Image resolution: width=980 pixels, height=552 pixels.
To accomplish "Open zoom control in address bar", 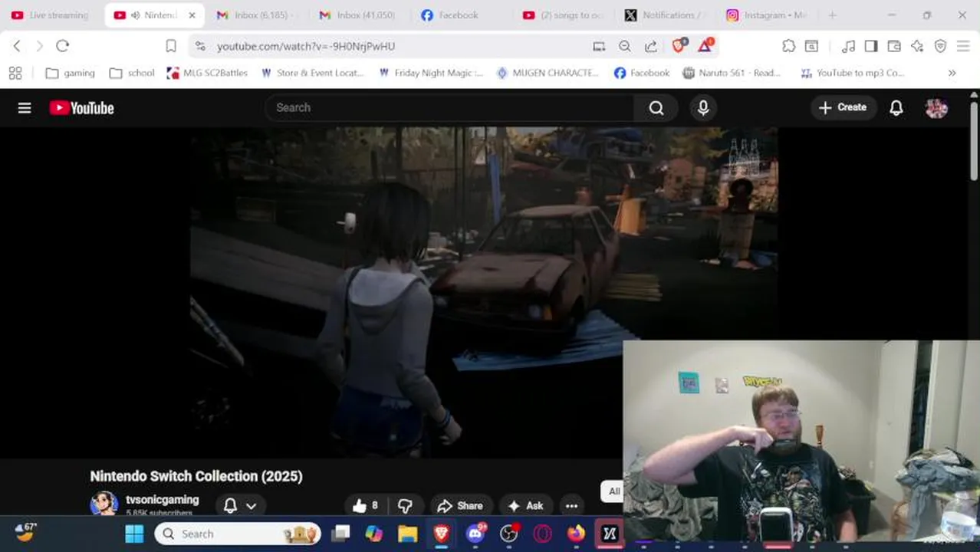I will 625,46.
